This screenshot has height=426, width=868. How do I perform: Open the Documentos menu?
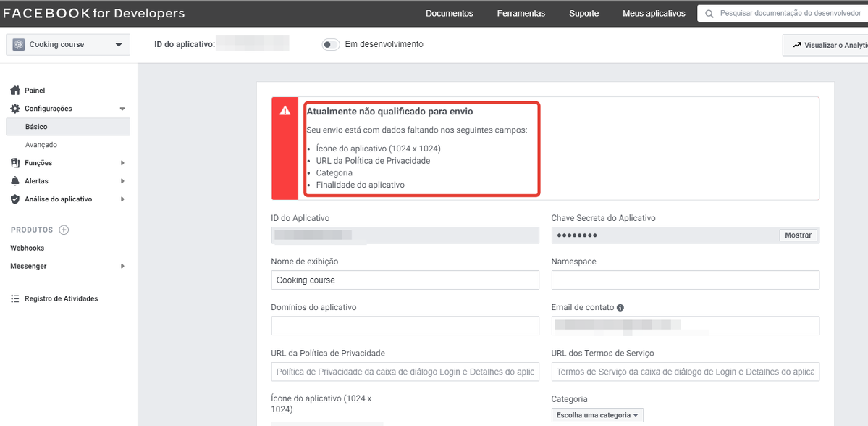(449, 13)
